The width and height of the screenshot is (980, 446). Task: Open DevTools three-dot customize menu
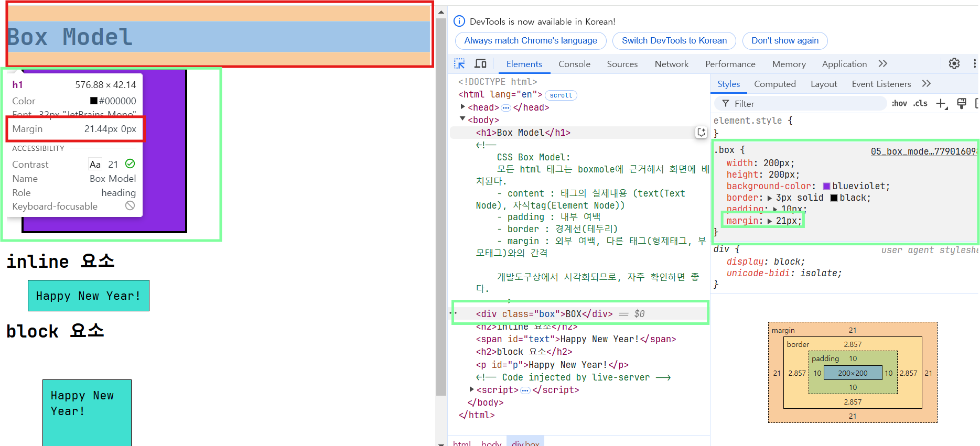click(x=974, y=63)
